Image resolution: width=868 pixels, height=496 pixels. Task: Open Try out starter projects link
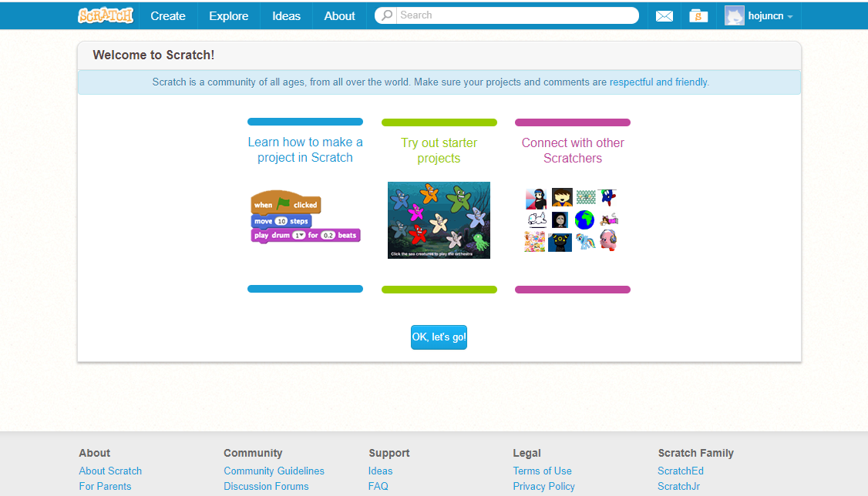(439, 150)
